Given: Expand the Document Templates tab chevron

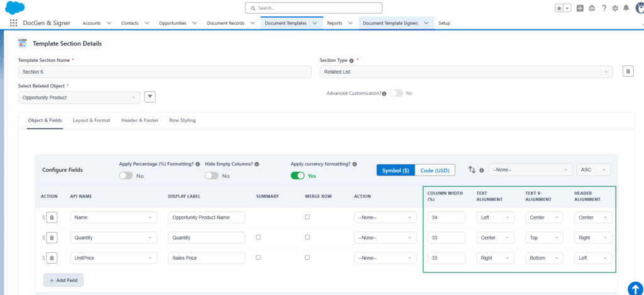Looking at the screenshot, I should tap(314, 23).
